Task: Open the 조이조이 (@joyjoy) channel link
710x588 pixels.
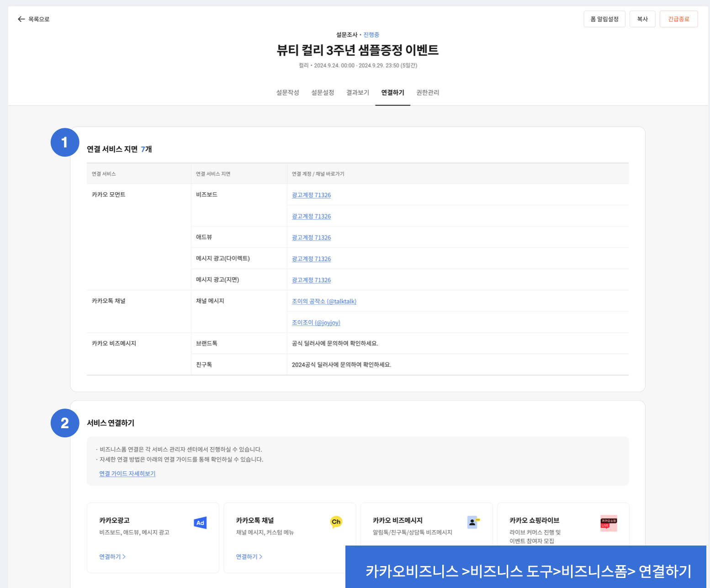Action: pyautogui.click(x=316, y=323)
